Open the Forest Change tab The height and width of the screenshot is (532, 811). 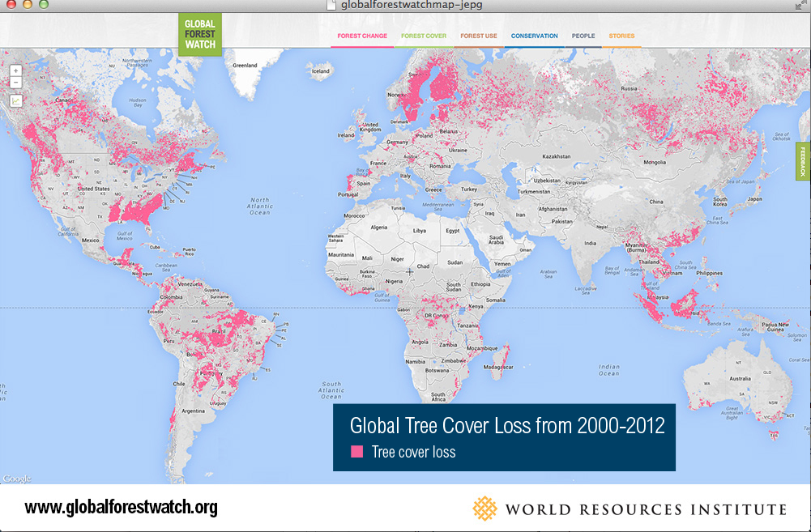[362, 36]
